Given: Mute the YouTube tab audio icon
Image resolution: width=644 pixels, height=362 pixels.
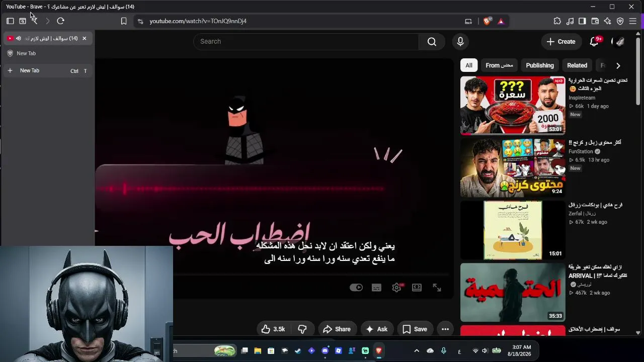Looking at the screenshot, I should pyautogui.click(x=19, y=38).
